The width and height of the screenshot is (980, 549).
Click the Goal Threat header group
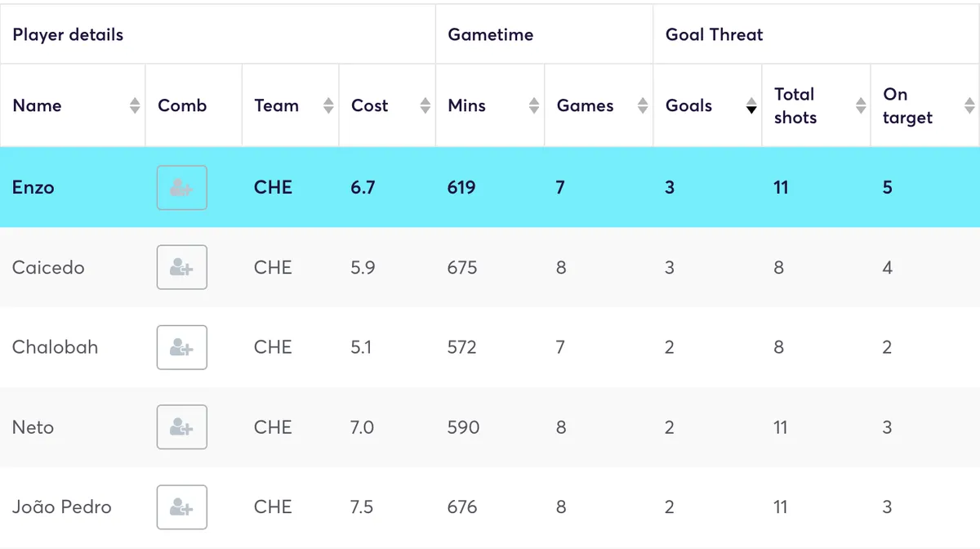coord(715,34)
